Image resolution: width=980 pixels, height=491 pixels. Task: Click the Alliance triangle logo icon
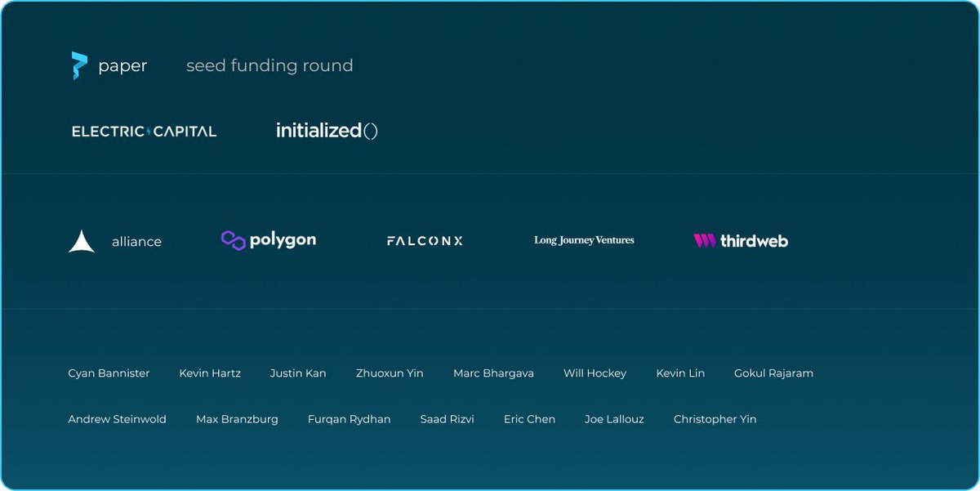click(x=82, y=241)
